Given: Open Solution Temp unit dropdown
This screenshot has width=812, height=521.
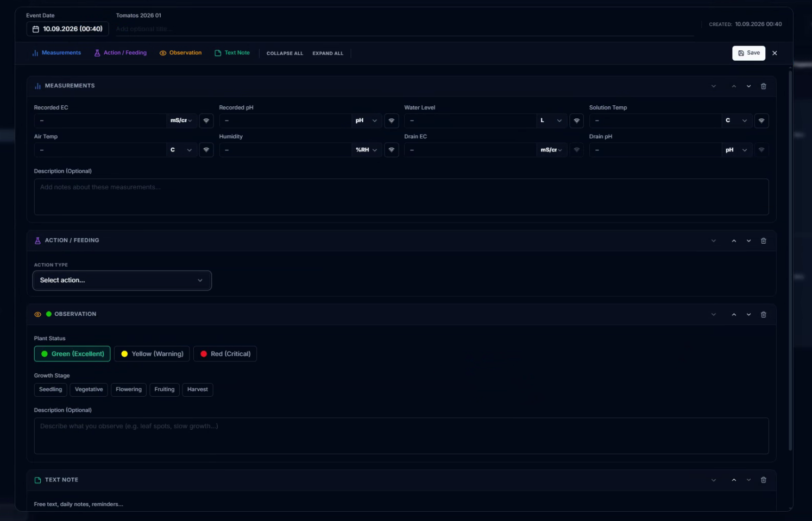Looking at the screenshot, I should (x=737, y=120).
